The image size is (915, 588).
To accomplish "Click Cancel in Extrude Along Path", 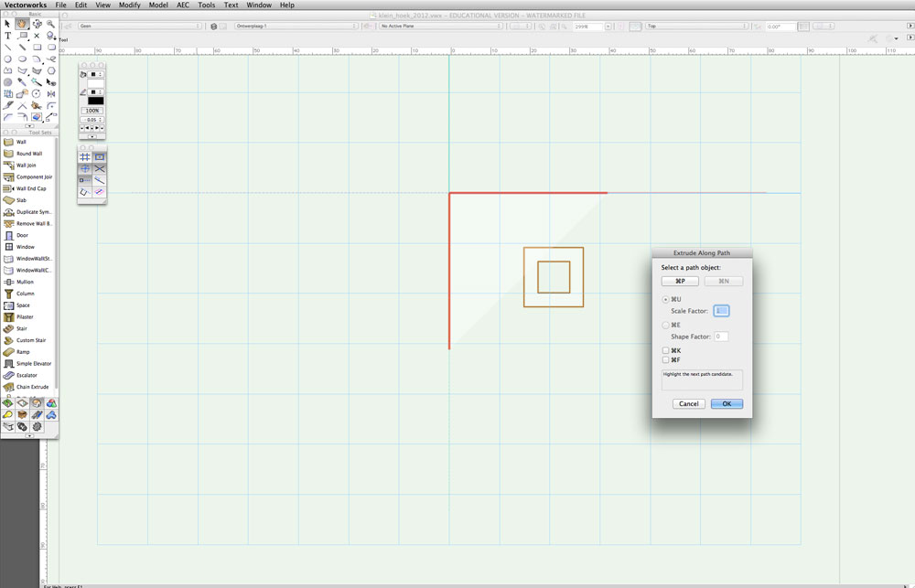I will pos(689,403).
